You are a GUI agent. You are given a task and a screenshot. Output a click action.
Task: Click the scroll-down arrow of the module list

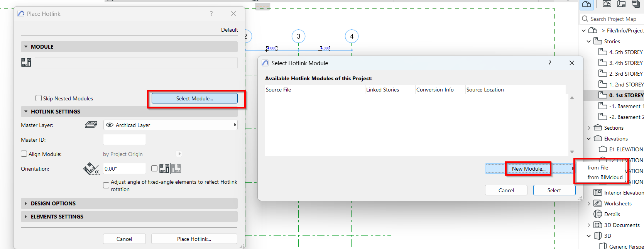[x=572, y=152]
